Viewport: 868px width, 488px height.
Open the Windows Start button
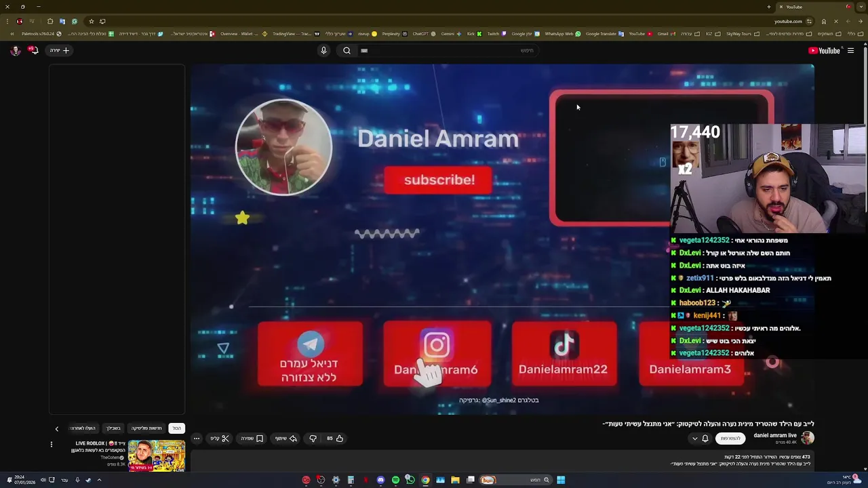(561, 480)
